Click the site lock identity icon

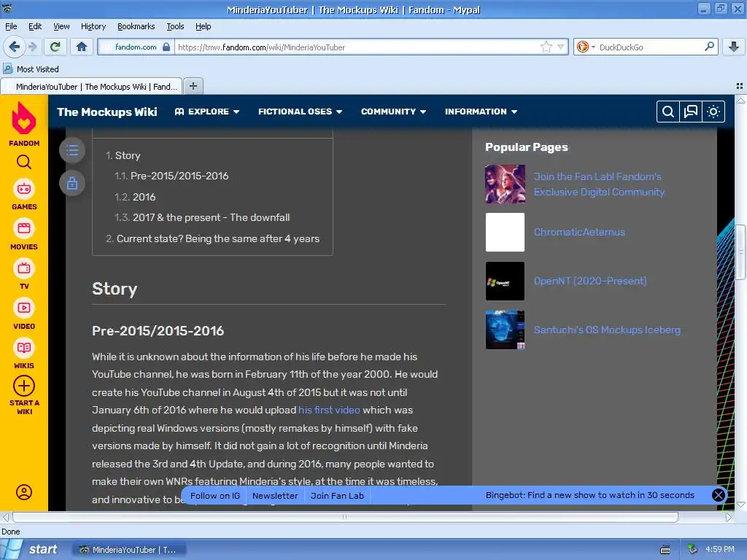click(166, 47)
